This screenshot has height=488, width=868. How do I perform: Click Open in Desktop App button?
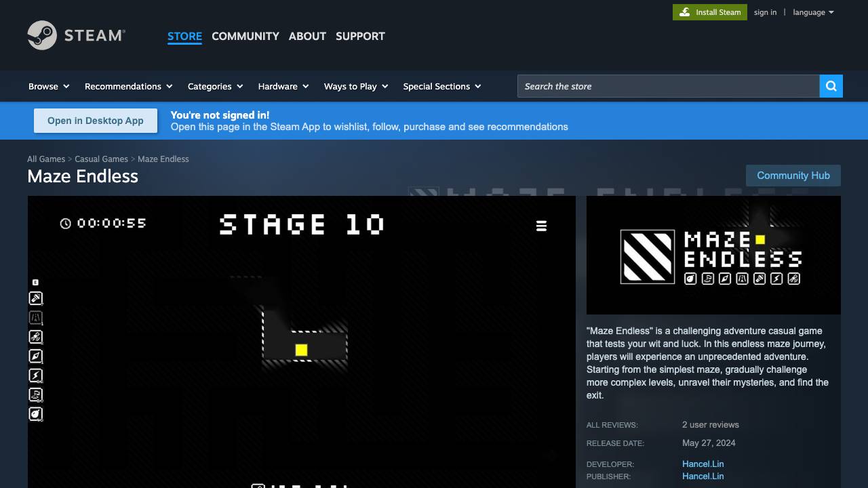coord(96,121)
